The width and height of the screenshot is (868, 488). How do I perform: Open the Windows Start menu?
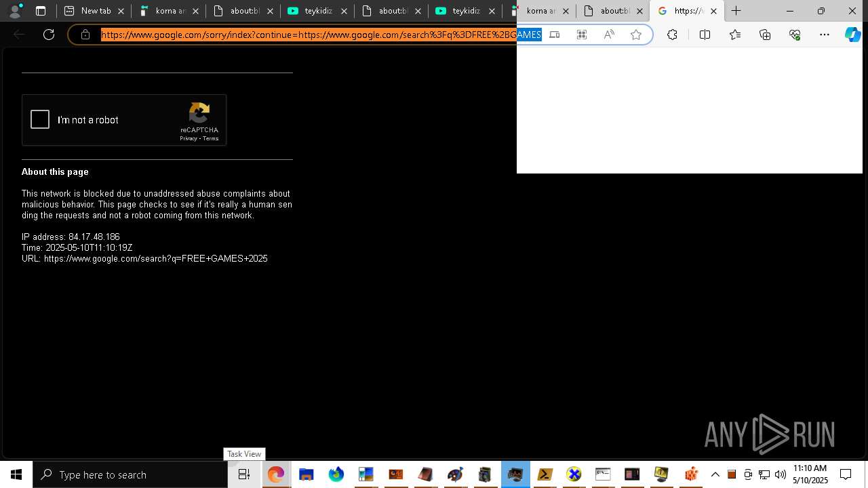tap(16, 474)
